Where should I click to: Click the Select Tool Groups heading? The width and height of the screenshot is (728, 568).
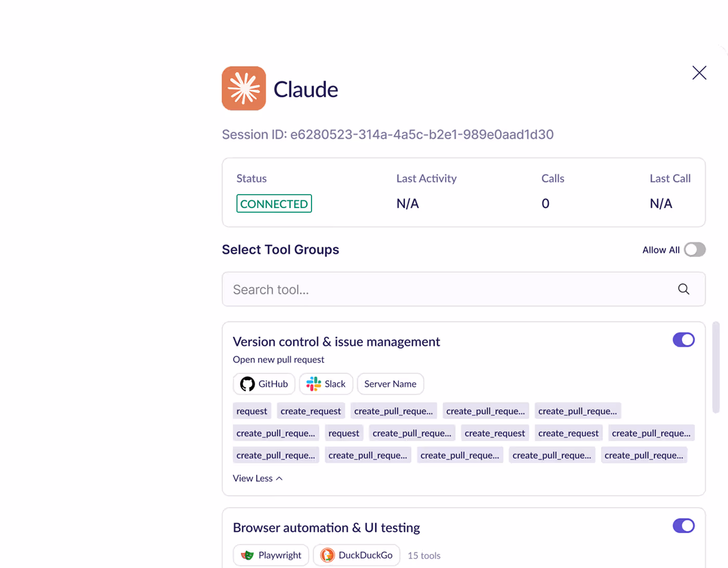point(281,250)
